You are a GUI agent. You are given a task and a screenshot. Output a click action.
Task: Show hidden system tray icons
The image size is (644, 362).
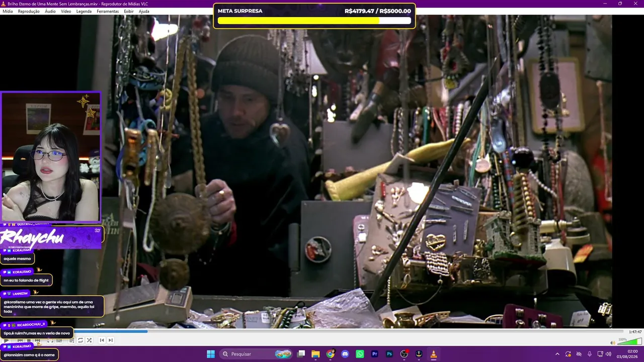557,354
